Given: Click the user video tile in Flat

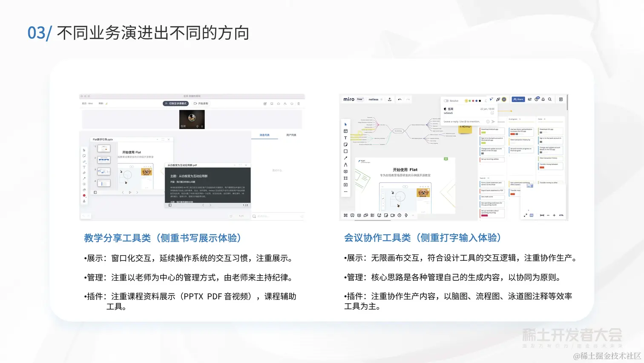Looking at the screenshot, I should tap(192, 119).
